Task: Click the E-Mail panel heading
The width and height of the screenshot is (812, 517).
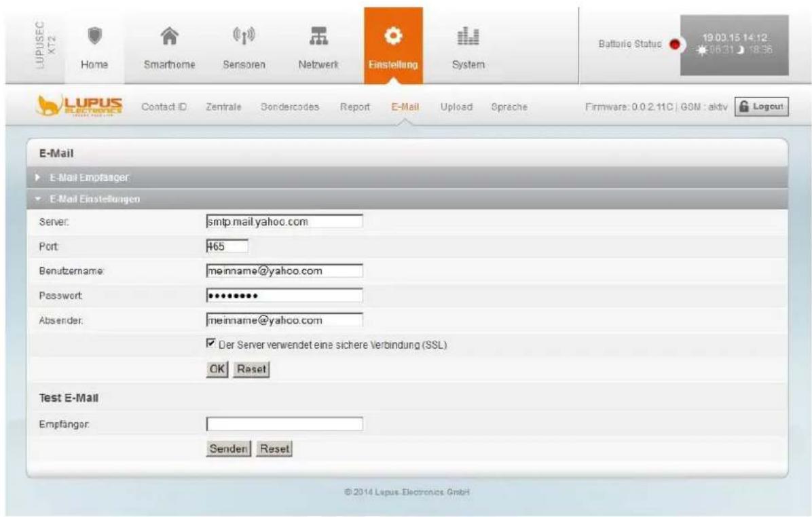Action: pyautogui.click(x=56, y=153)
